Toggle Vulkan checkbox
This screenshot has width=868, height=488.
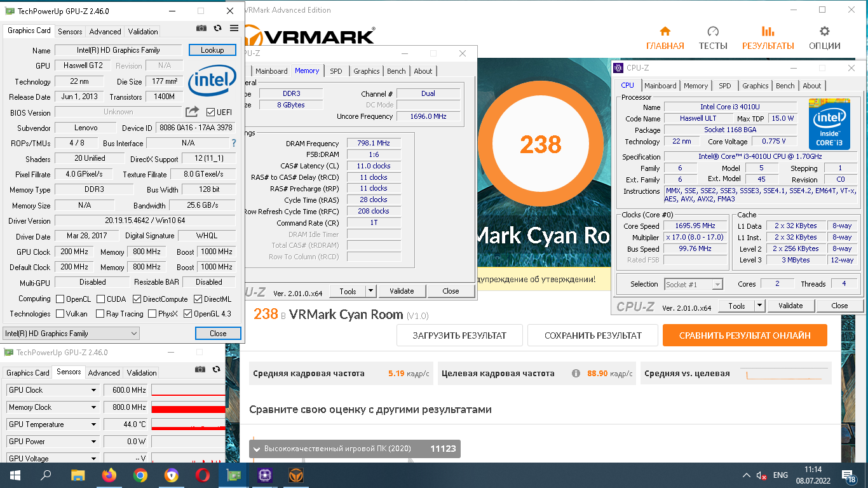coord(60,314)
